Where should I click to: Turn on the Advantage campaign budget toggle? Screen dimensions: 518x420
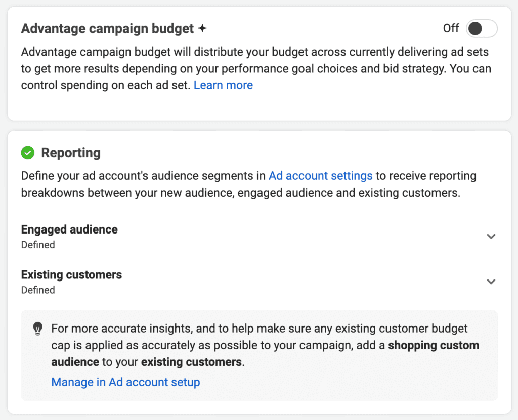tap(482, 28)
